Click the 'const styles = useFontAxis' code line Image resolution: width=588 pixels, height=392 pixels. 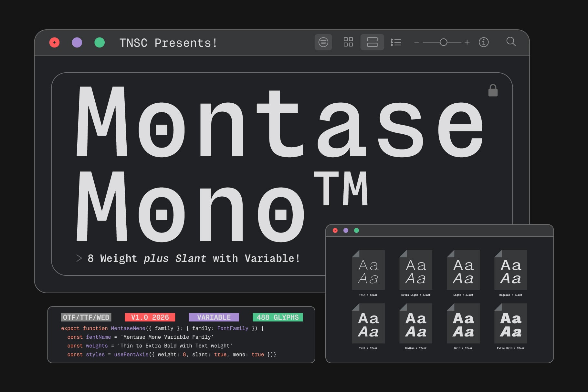coord(172,355)
